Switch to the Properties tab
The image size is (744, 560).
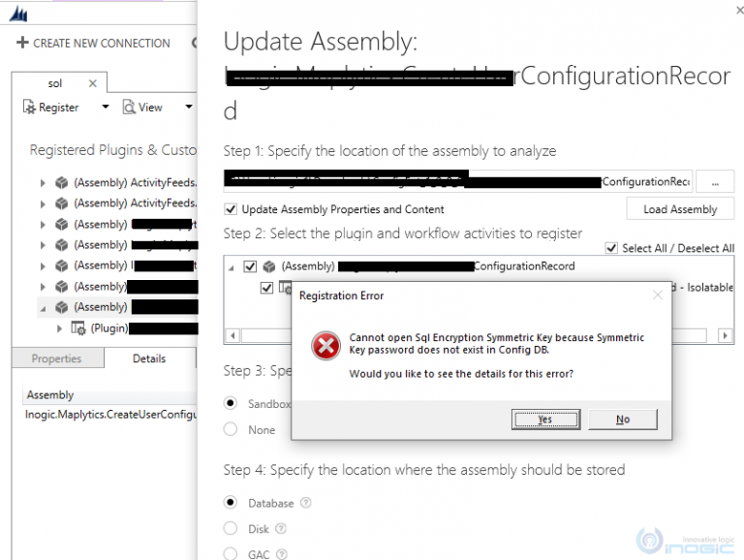click(x=56, y=358)
